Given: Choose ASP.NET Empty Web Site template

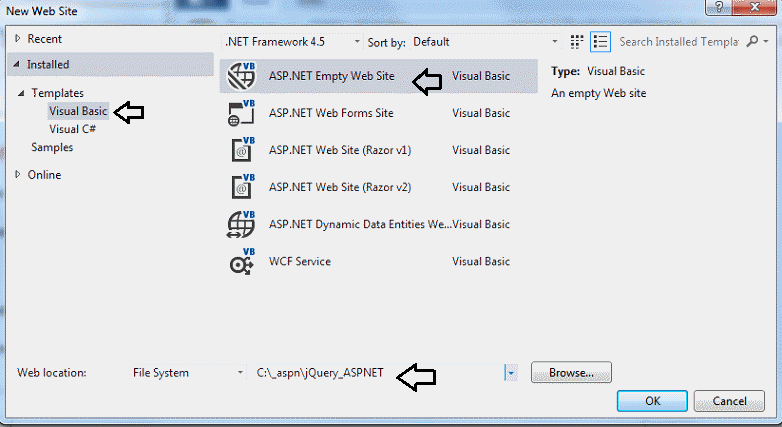Looking at the screenshot, I should tap(379, 76).
